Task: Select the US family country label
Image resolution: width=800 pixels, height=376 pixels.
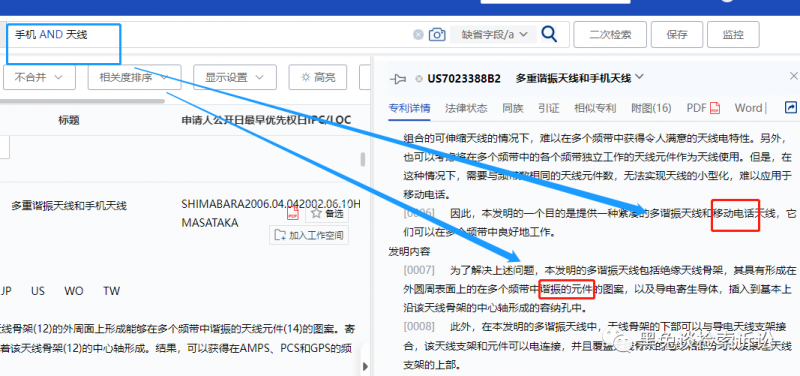Action: click(38, 291)
